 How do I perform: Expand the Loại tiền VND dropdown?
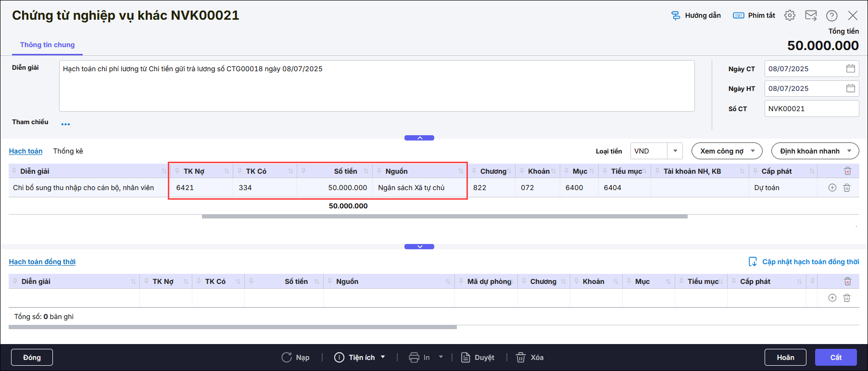click(x=675, y=151)
